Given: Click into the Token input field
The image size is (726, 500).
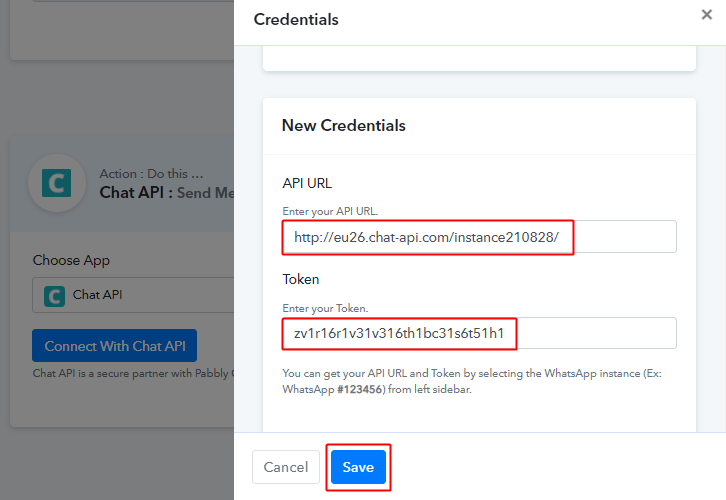Looking at the screenshot, I should (479, 333).
